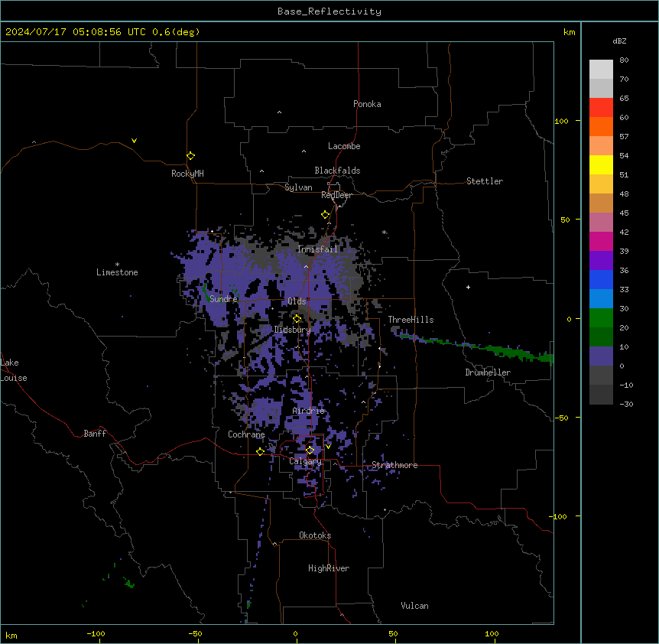Click the ThreeHills label

click(x=411, y=320)
